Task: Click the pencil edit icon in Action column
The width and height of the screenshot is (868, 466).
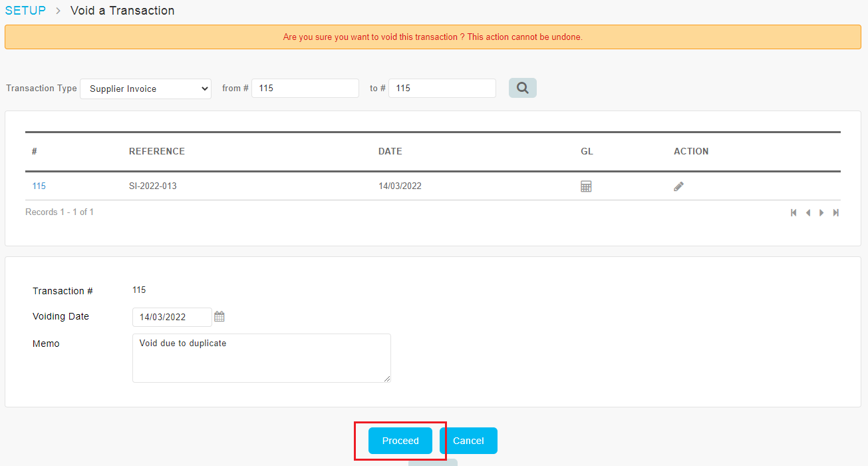Action: 678,186
